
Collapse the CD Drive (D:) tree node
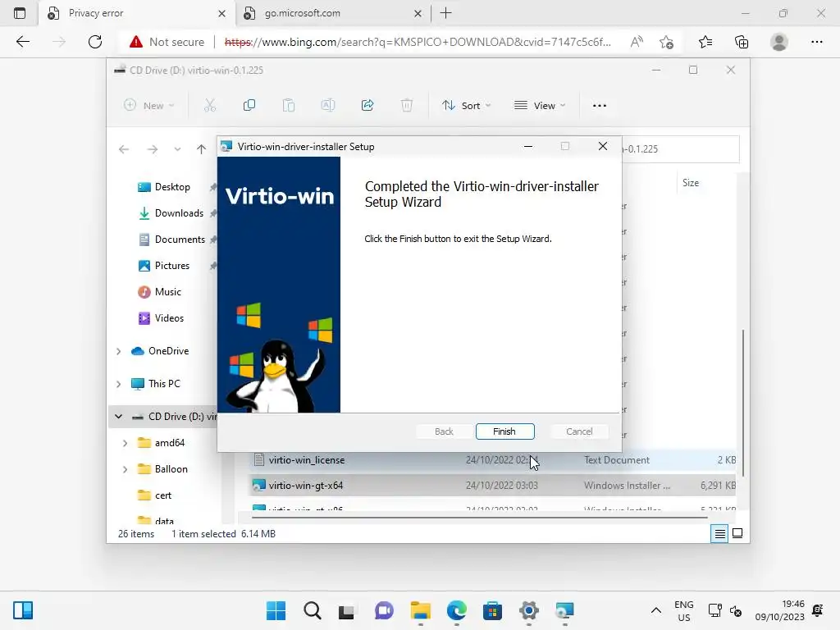118,417
